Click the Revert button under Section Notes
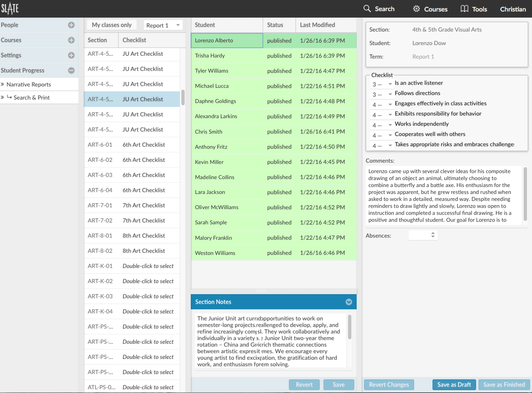The height and width of the screenshot is (393, 532). [304, 384]
